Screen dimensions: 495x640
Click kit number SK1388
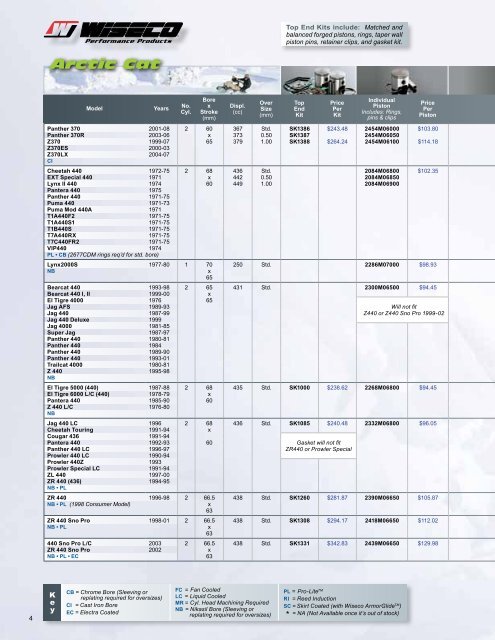click(300, 142)
